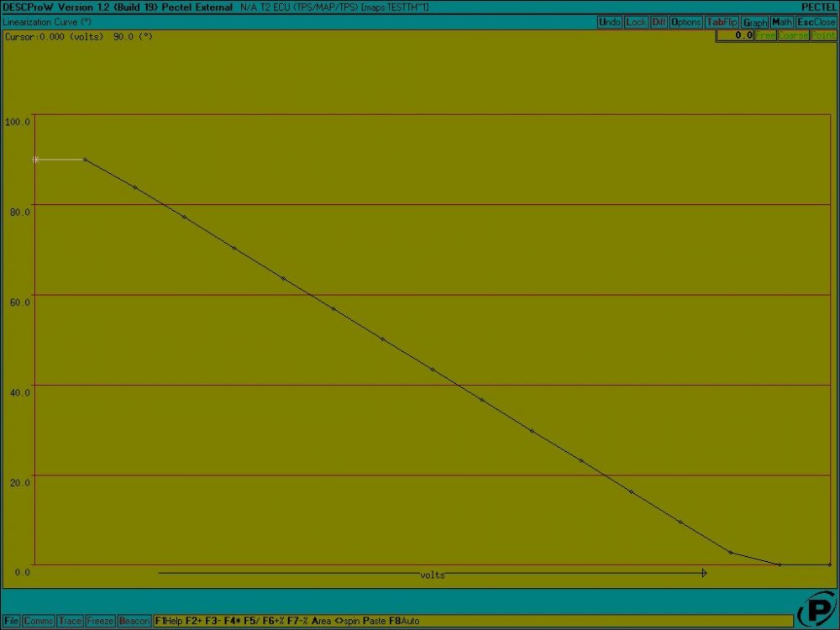Open the Comms menu
Image resolution: width=840 pixels, height=630 pixels.
point(39,621)
